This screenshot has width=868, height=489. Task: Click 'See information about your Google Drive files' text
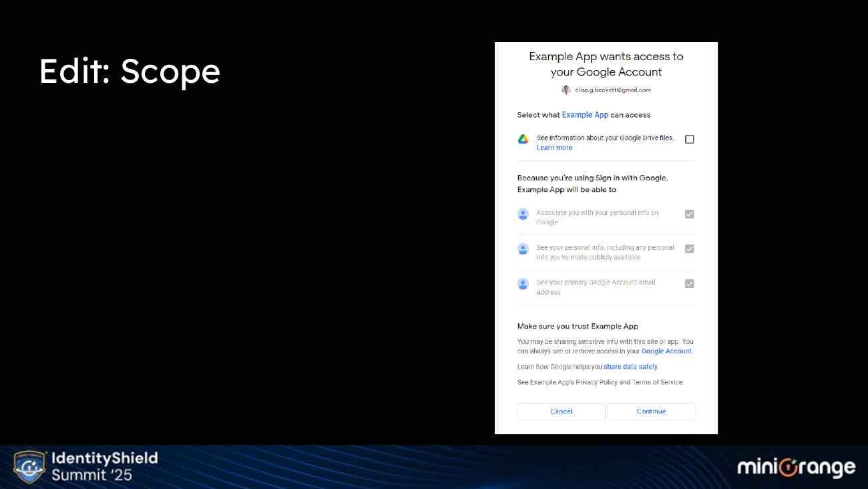tap(605, 138)
